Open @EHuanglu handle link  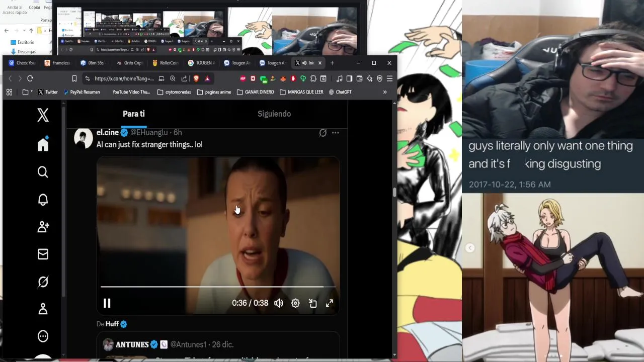(149, 132)
